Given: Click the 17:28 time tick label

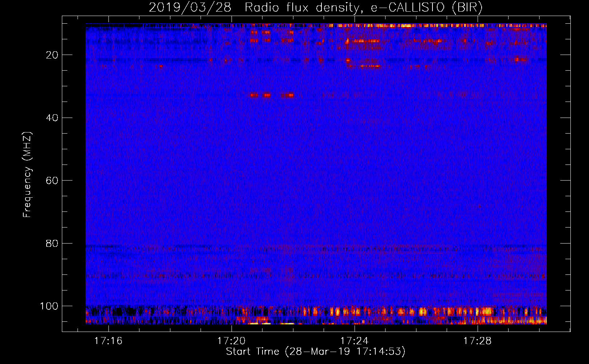Looking at the screenshot, I should click(x=477, y=341).
